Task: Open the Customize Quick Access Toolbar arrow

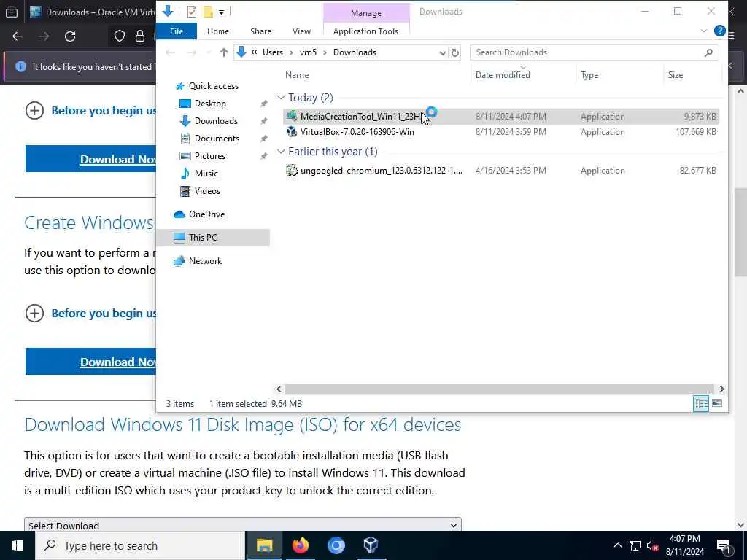Action: [222, 12]
